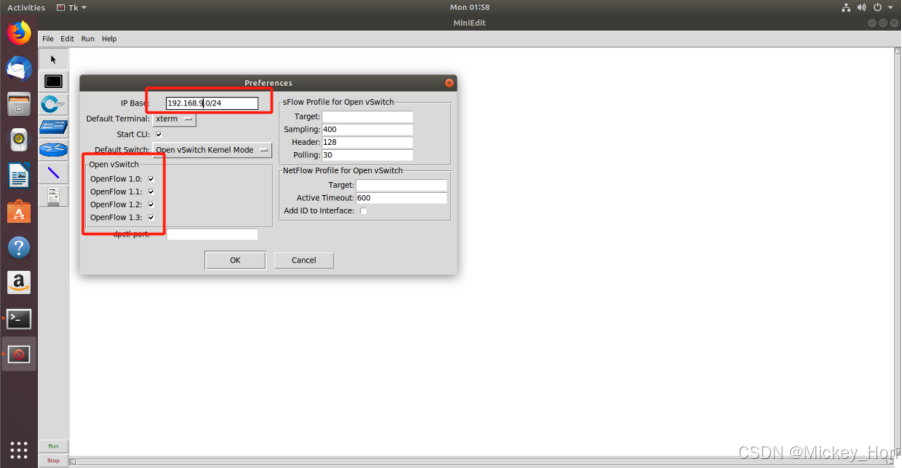
Task: Open the clock showing Mon 01:58
Action: coord(469,7)
